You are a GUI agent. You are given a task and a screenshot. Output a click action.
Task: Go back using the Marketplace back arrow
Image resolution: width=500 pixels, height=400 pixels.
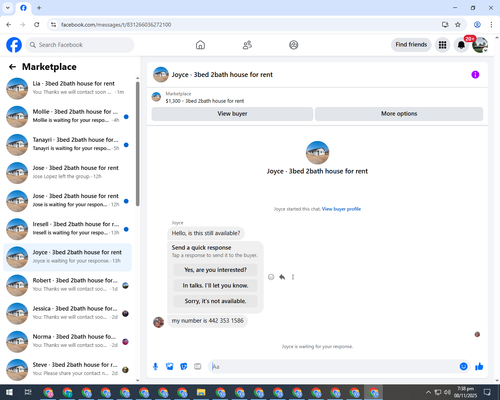point(12,67)
